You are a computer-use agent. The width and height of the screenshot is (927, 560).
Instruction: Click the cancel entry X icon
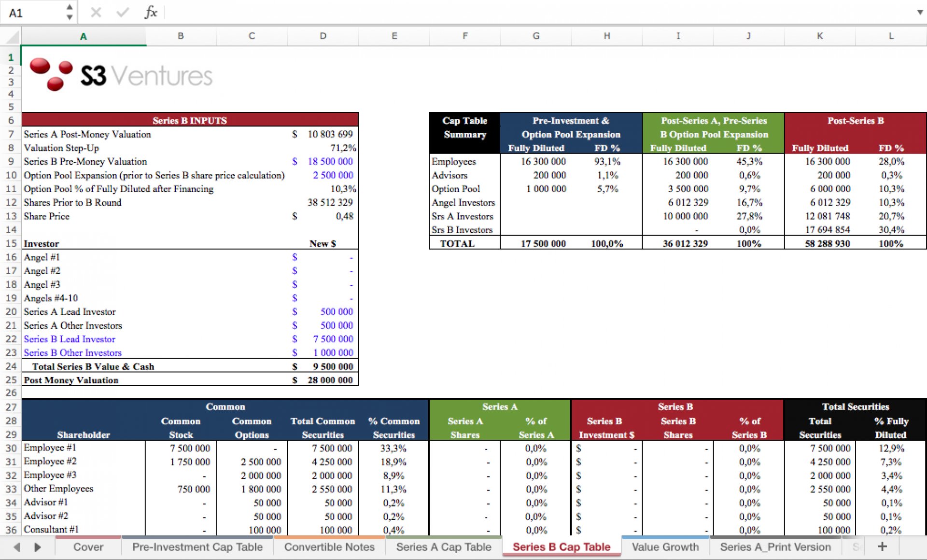pyautogui.click(x=96, y=13)
